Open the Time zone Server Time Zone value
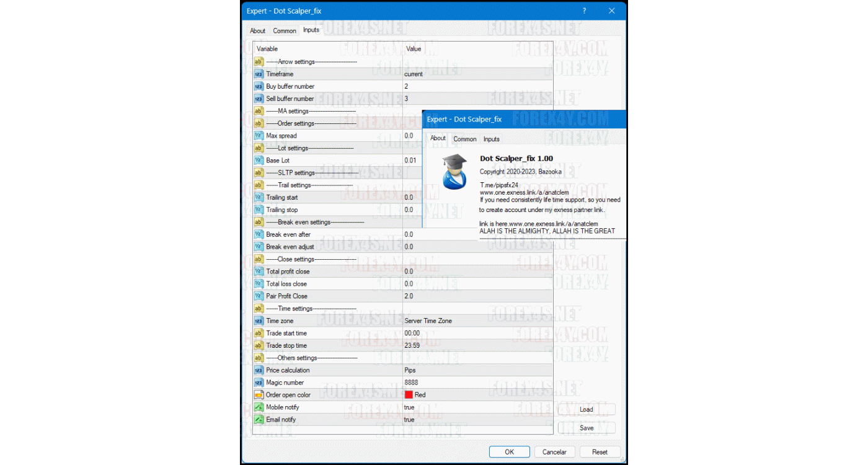 (x=428, y=321)
